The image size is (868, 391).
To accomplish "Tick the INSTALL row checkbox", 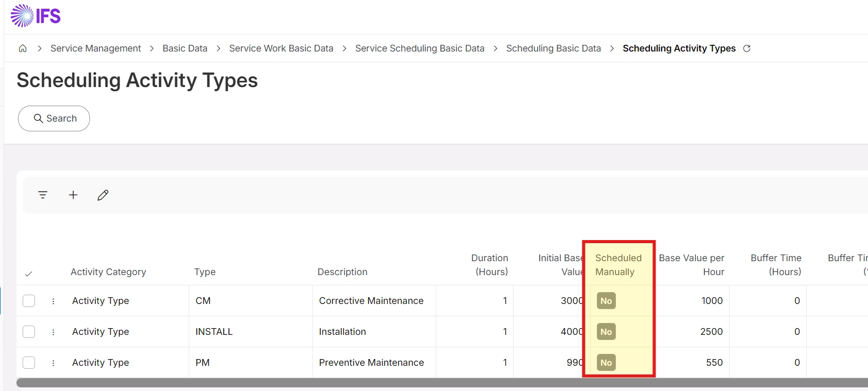I will (29, 332).
